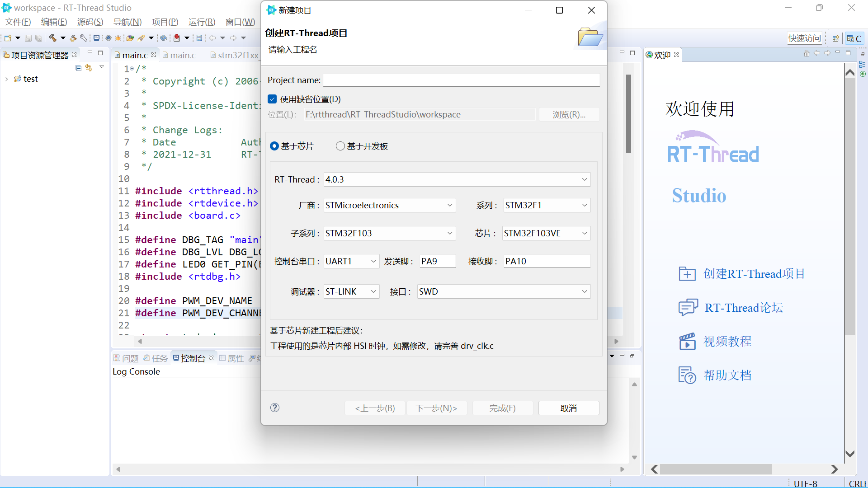Uncheck the use default location checkbox
Viewport: 868px width, 488px height.
point(272,99)
